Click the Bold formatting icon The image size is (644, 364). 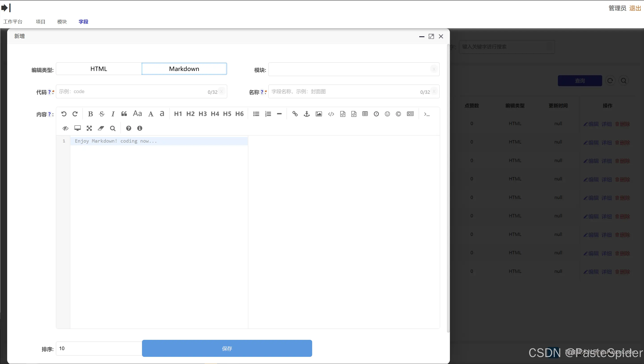(90, 114)
